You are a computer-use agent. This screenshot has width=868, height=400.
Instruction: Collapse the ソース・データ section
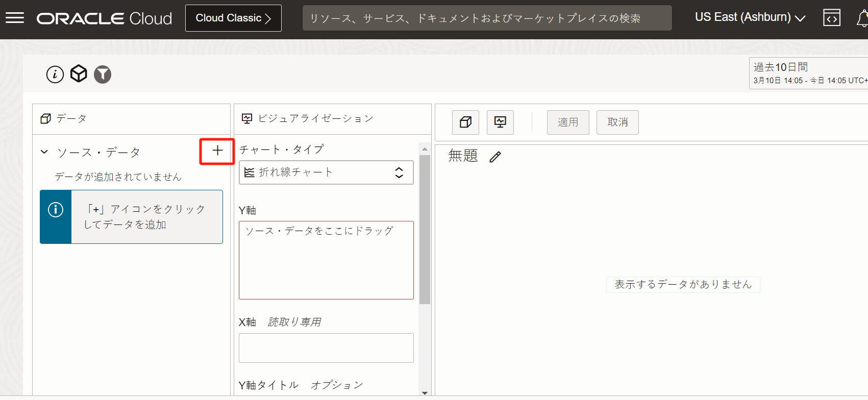(x=45, y=152)
